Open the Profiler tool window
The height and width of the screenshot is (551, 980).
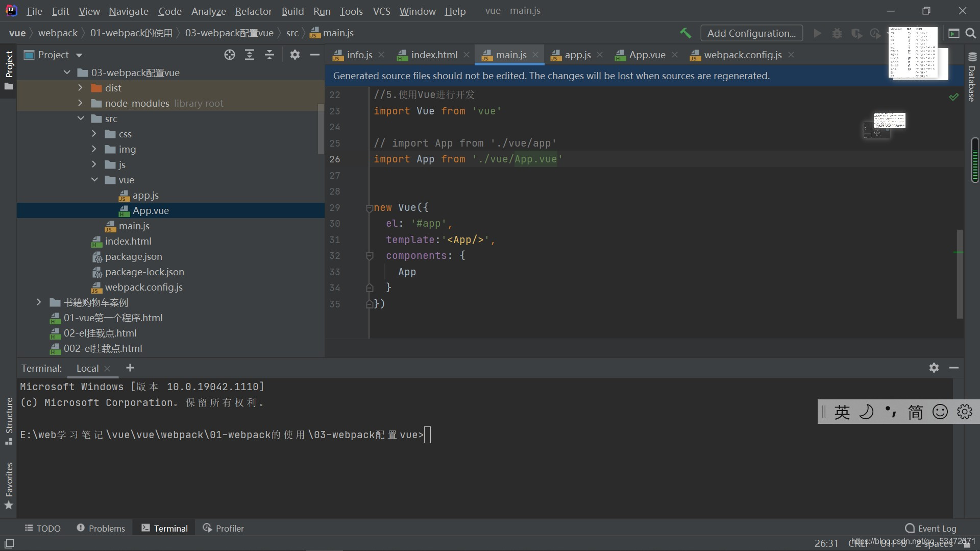click(x=224, y=528)
